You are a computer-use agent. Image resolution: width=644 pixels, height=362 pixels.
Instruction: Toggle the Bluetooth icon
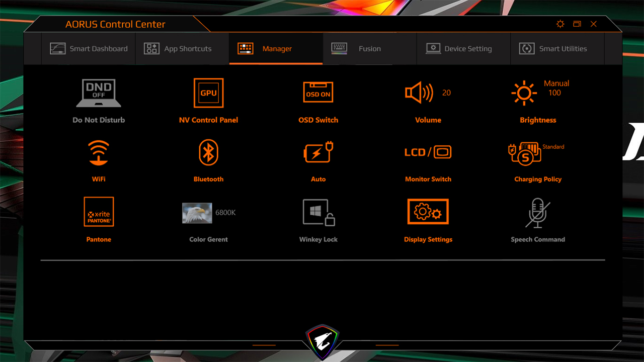(208, 152)
